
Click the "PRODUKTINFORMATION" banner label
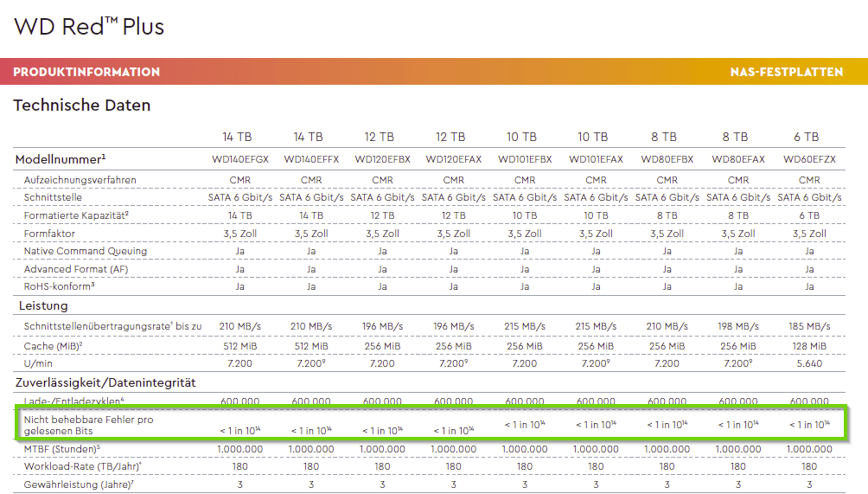86,72
